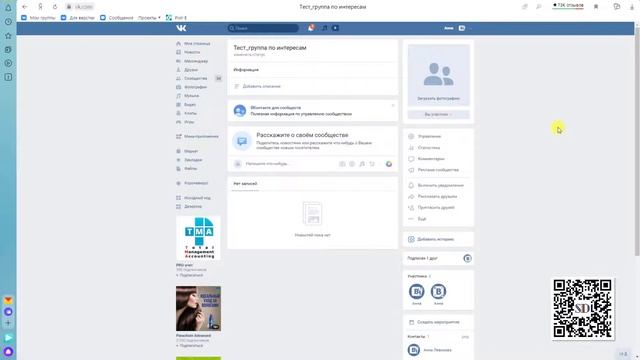Open 'Игры' in left menu

(x=185, y=122)
